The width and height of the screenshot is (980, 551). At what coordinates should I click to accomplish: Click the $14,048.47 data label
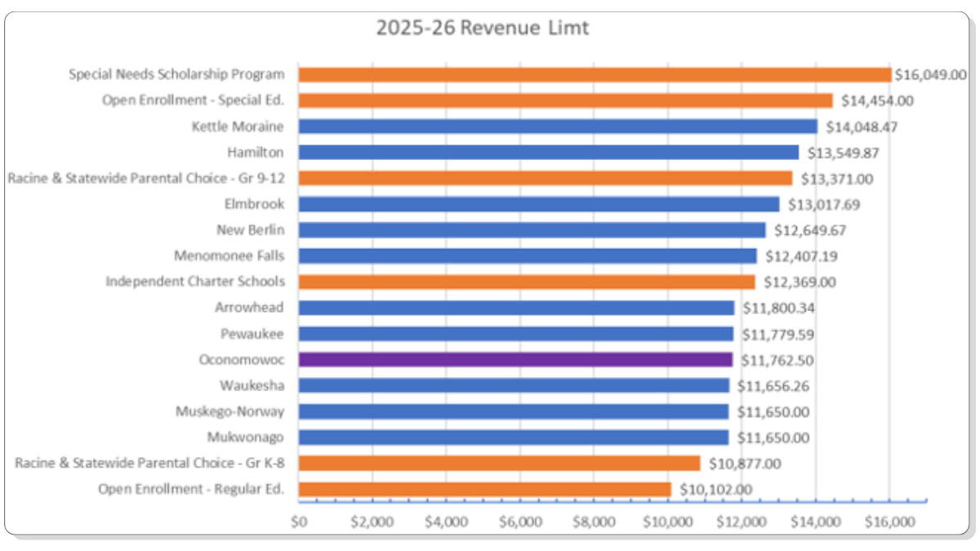click(860, 127)
